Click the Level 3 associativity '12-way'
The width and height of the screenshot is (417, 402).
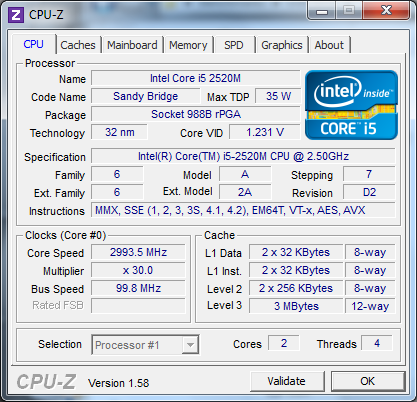click(x=370, y=306)
